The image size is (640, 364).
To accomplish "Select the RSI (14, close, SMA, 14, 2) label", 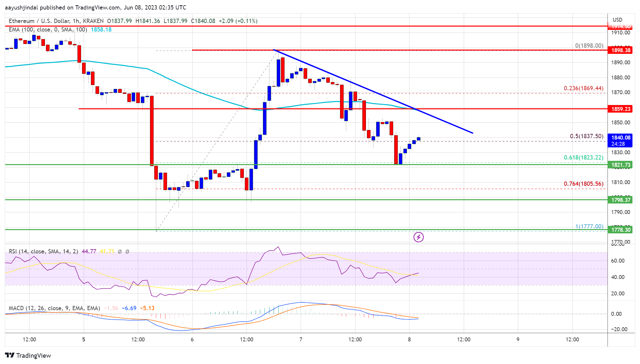I will coord(43,251).
